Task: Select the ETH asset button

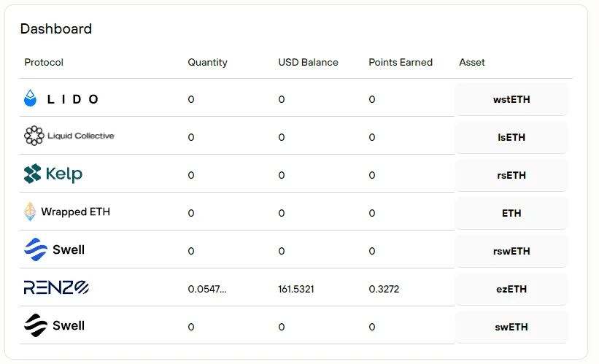Action: click(x=511, y=213)
